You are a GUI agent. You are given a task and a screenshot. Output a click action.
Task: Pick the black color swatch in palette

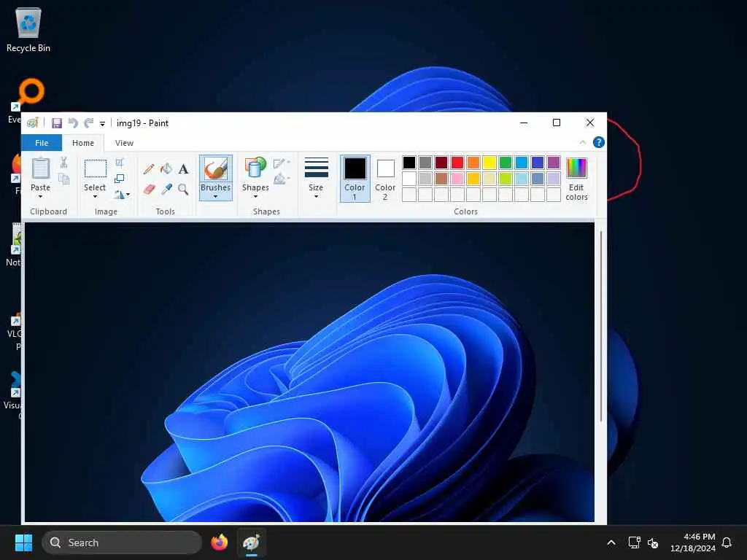[409, 163]
